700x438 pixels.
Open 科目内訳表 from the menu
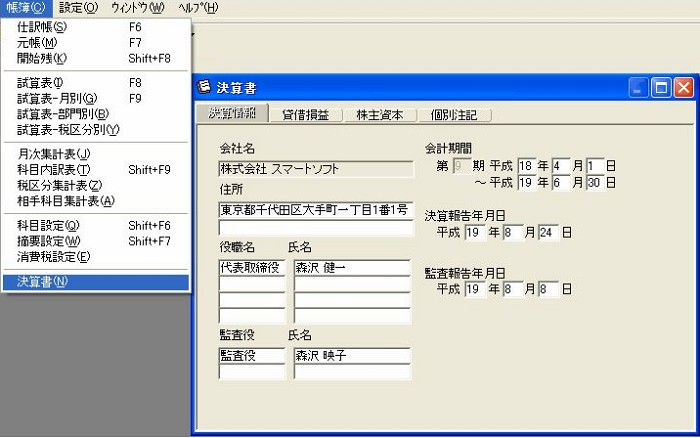pos(54,170)
